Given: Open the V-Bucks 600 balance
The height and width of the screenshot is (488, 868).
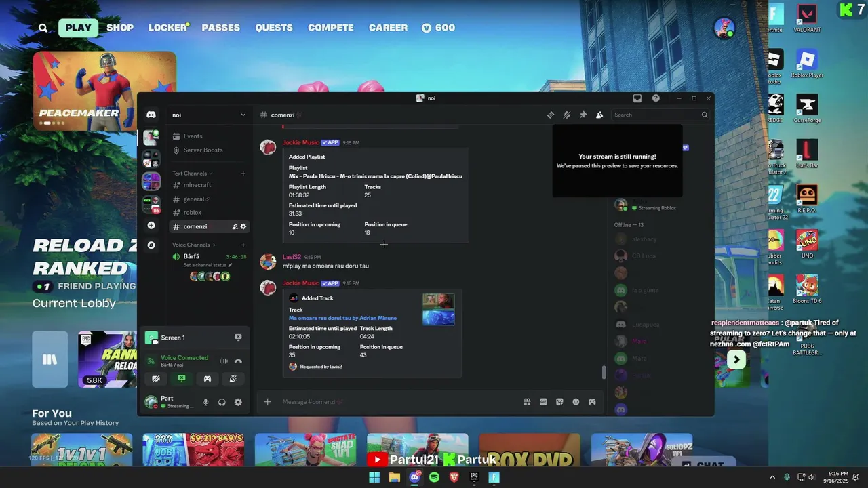Looking at the screenshot, I should [438, 28].
